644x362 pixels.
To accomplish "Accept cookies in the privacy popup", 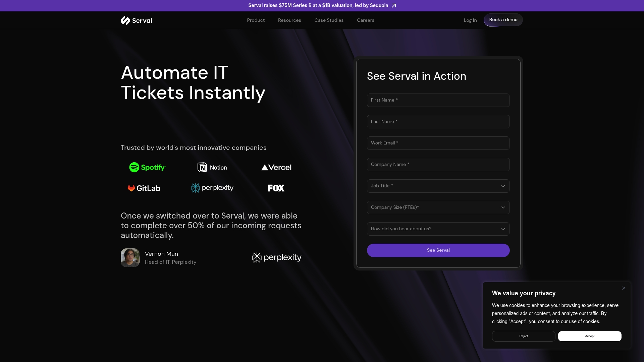I will 590,336.
